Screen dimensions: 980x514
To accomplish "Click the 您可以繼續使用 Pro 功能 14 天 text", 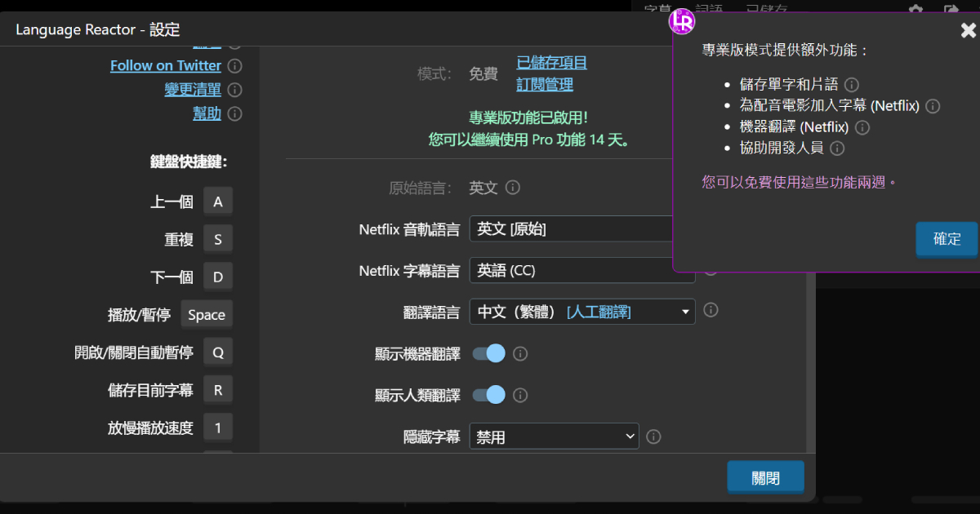I will tap(531, 140).
